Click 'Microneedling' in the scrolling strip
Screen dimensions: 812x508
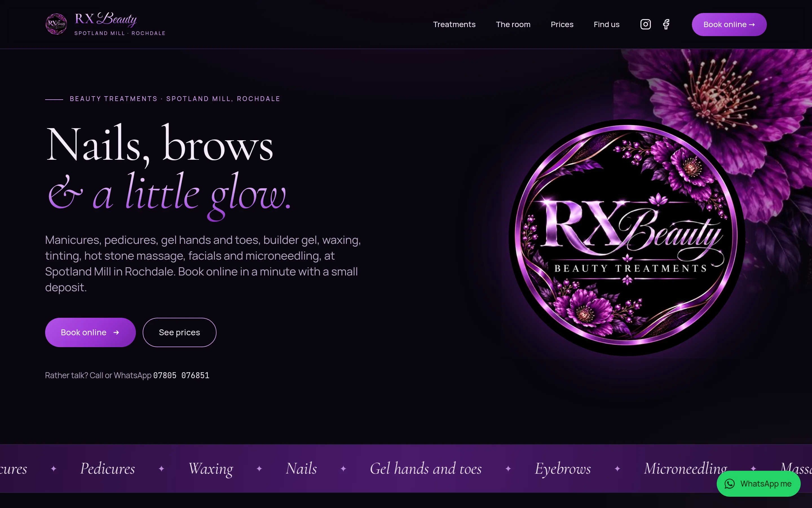pyautogui.click(x=685, y=468)
